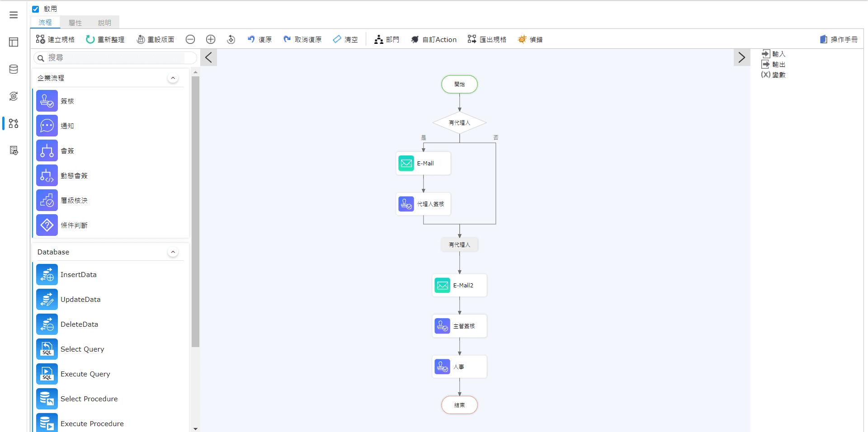868x432 pixels.
Task: Select the 動態會簽 component icon
Action: [x=47, y=175]
